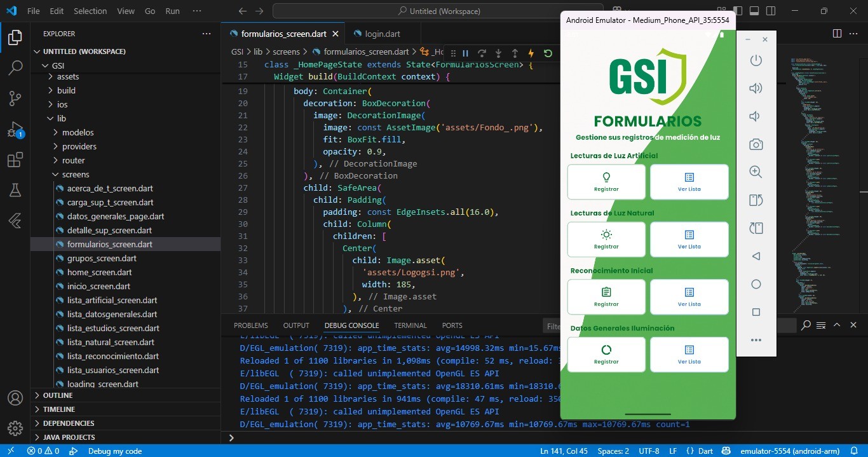Open Run and Debug view
Screen dimensions: 868x457
[15, 130]
